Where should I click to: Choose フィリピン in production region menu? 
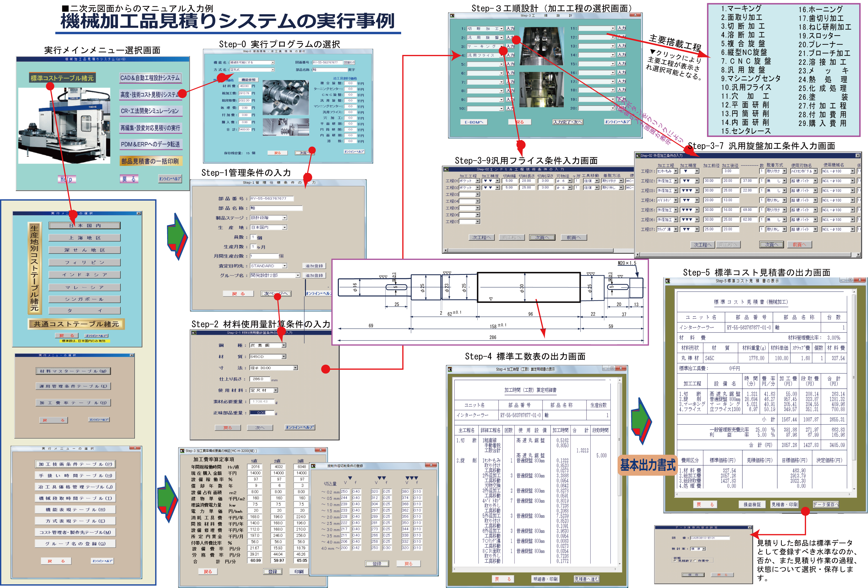click(84, 262)
